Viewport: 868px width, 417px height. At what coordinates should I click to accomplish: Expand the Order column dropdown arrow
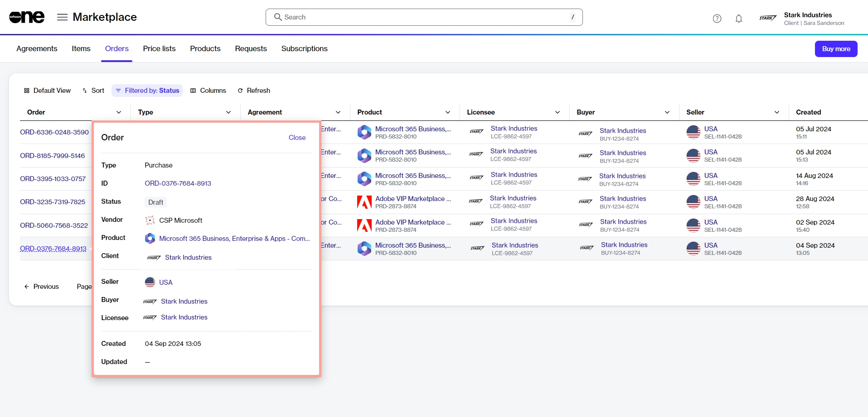click(x=119, y=112)
